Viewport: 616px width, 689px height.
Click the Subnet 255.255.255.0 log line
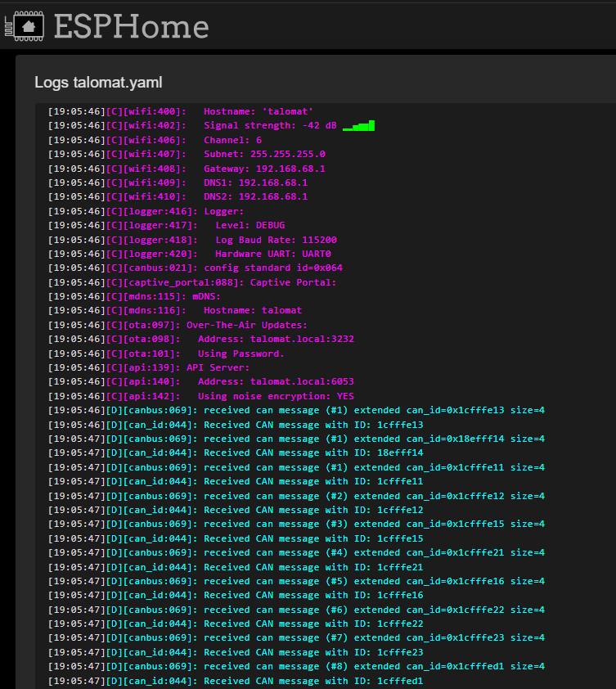pos(187,154)
